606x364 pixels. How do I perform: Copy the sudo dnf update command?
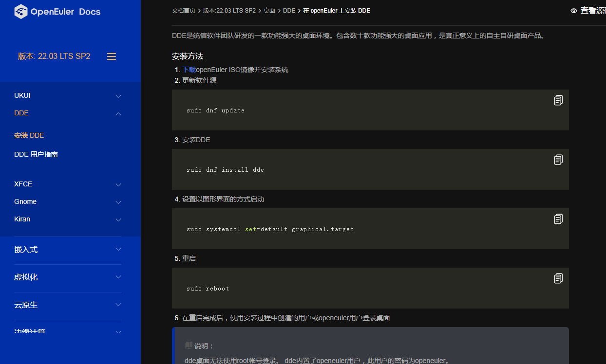[558, 100]
